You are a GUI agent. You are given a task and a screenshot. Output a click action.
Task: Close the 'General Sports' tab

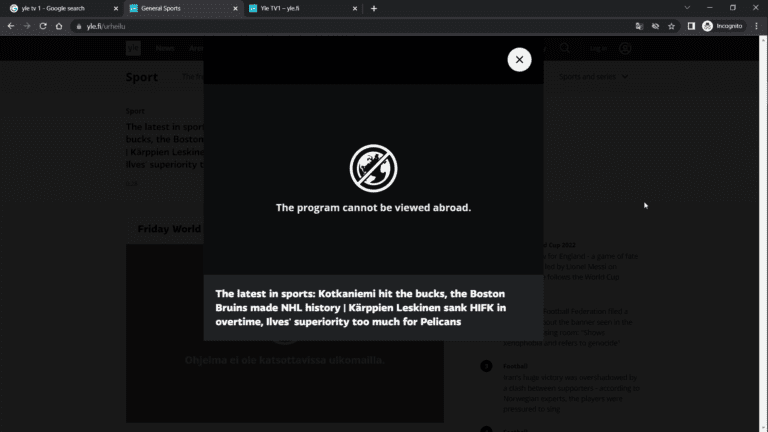[235, 8]
